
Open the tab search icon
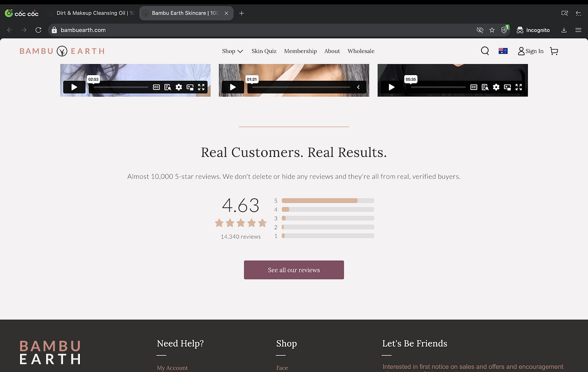click(x=565, y=13)
